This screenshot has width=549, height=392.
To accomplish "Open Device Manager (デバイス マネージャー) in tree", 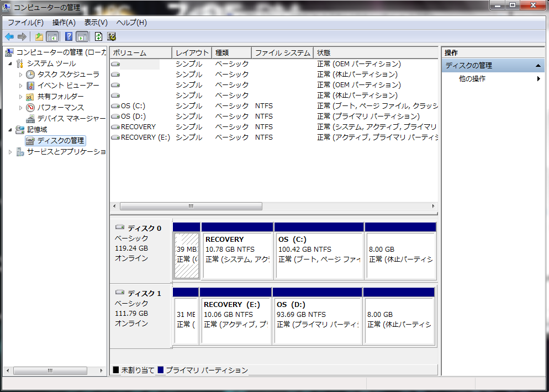I will point(71,119).
